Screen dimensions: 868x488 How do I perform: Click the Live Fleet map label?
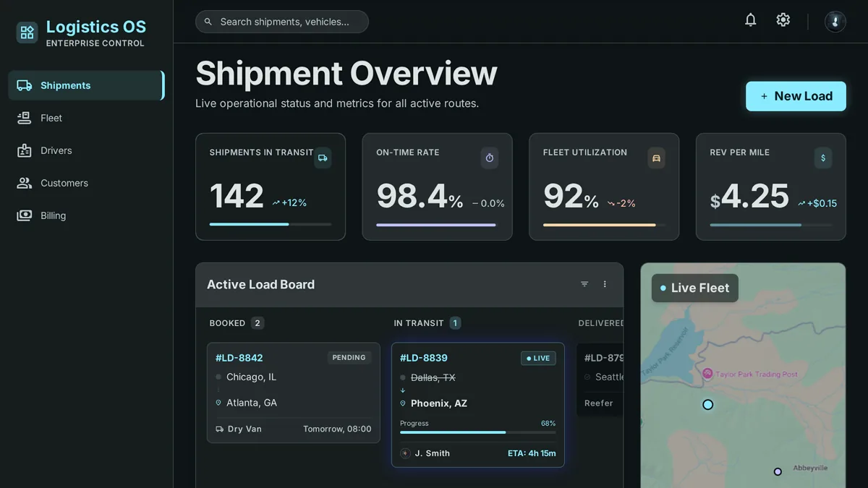(695, 288)
